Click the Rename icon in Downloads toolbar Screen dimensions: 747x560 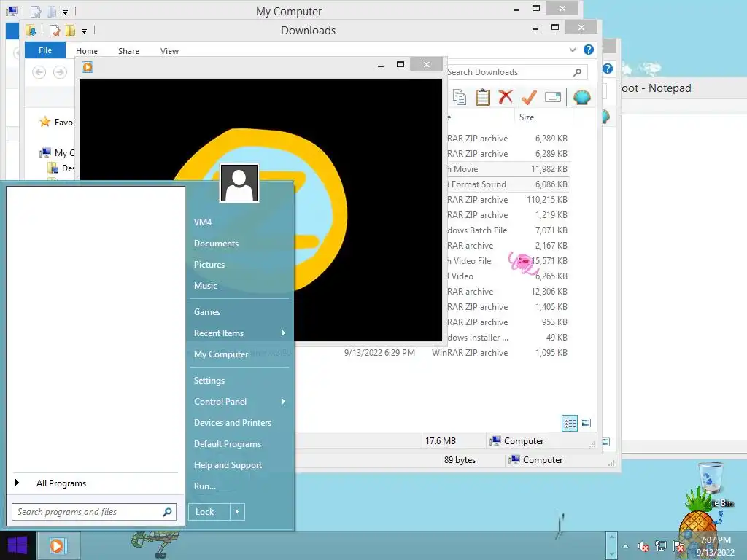(x=553, y=97)
